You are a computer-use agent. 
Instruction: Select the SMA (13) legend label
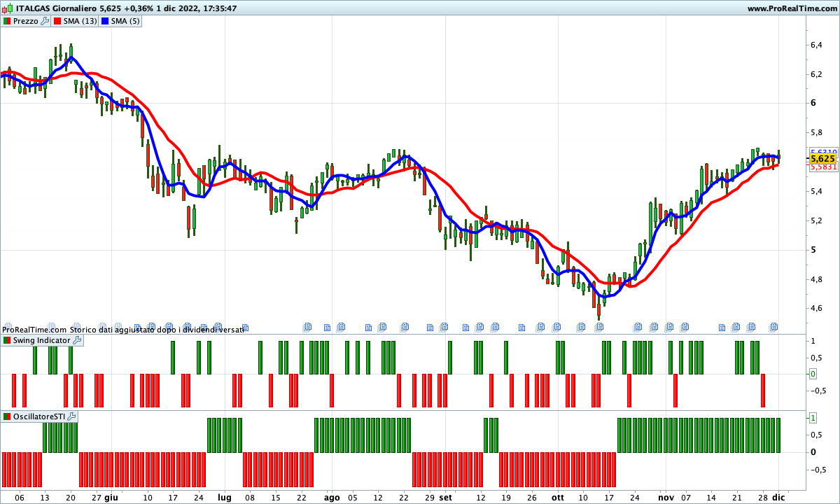[x=80, y=21]
